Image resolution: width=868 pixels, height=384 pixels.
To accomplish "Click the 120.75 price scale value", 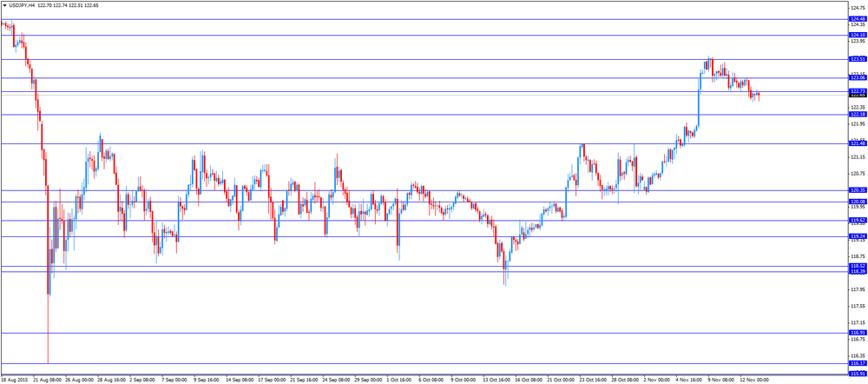I will pos(858,174).
